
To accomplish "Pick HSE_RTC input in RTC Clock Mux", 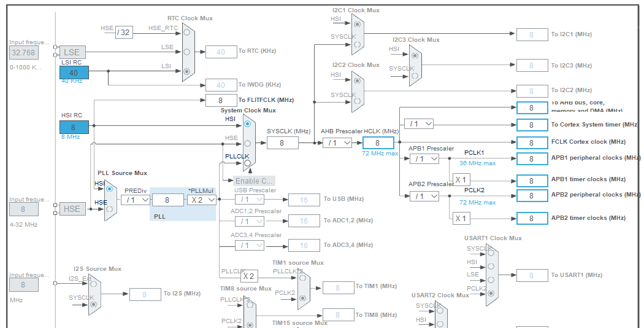I will [x=187, y=33].
